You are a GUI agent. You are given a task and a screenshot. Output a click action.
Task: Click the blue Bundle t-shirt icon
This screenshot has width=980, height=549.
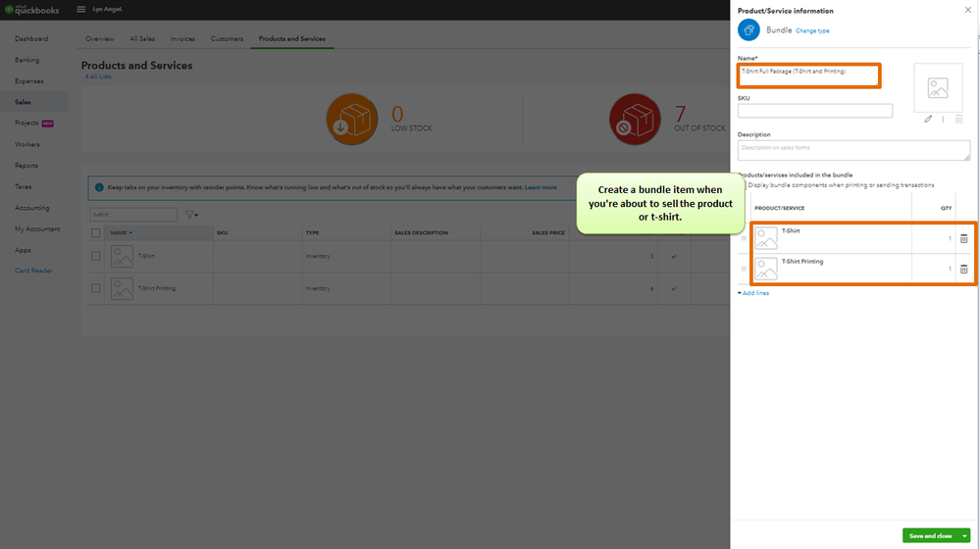pos(748,30)
